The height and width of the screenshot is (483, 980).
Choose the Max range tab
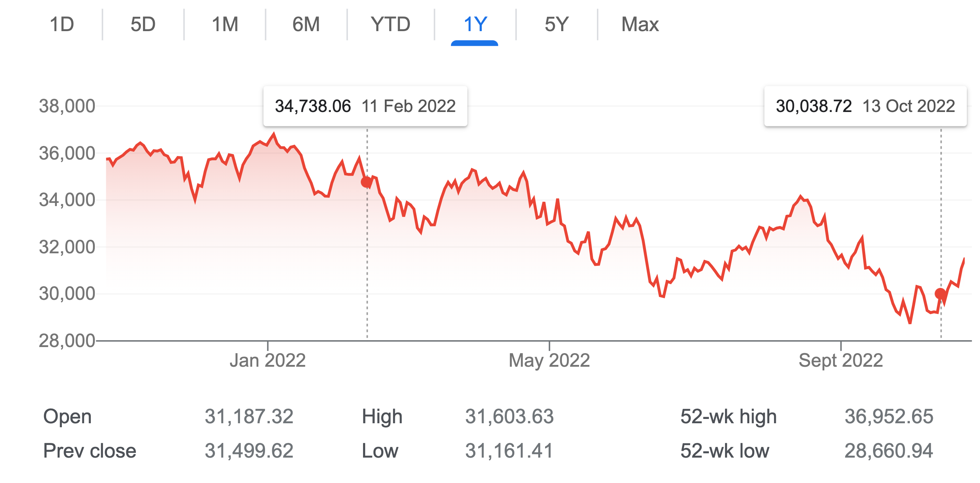640,25
